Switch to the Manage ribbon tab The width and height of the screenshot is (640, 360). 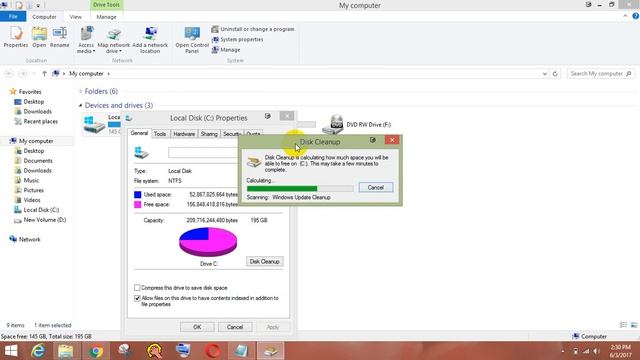(x=106, y=17)
